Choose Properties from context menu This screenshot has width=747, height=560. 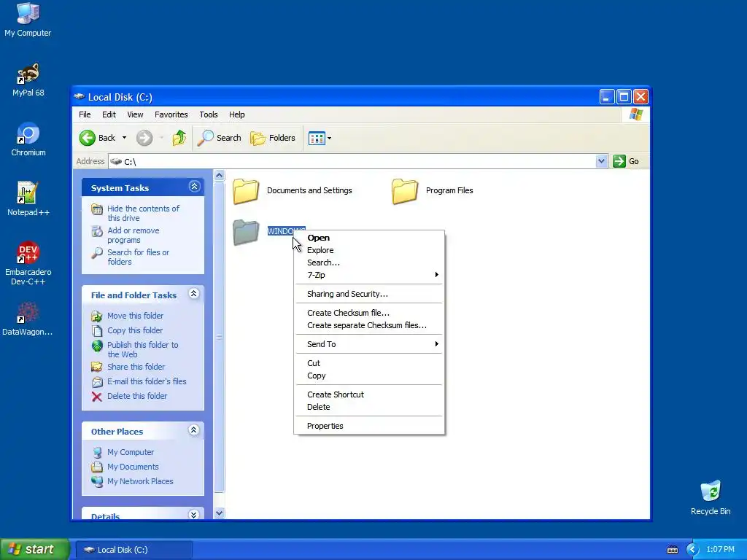pyautogui.click(x=369, y=426)
